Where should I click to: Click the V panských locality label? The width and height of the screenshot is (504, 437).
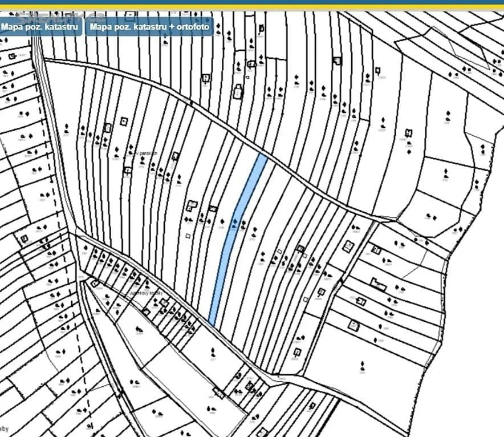point(144,153)
